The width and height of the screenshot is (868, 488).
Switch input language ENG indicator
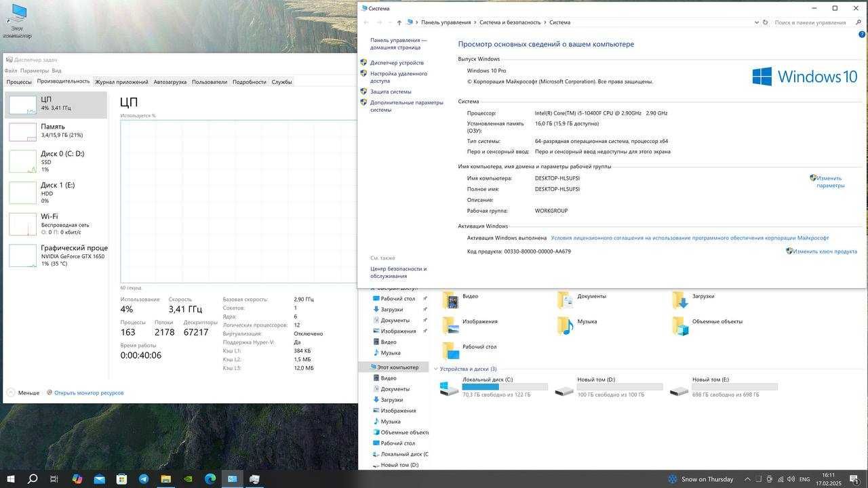click(x=805, y=479)
